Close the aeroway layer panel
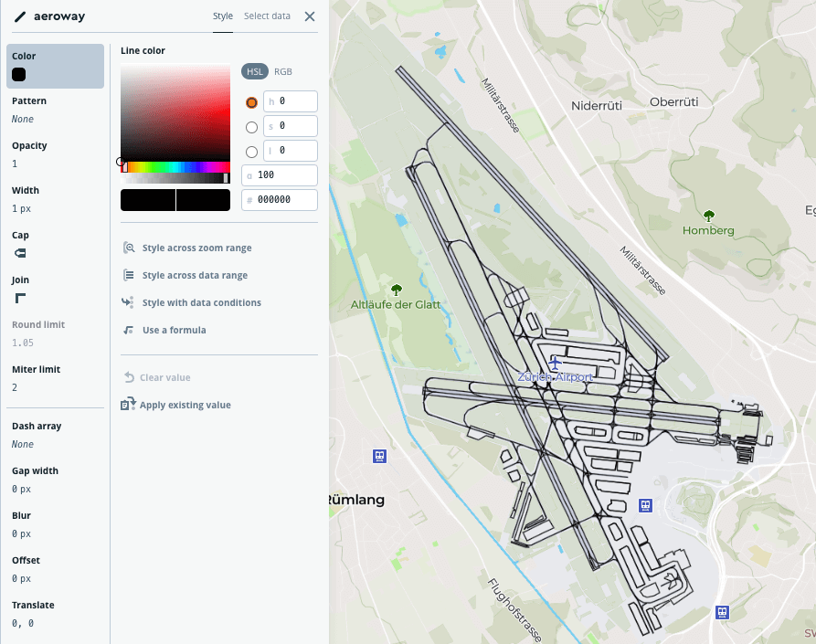This screenshot has height=644, width=816. tap(310, 16)
